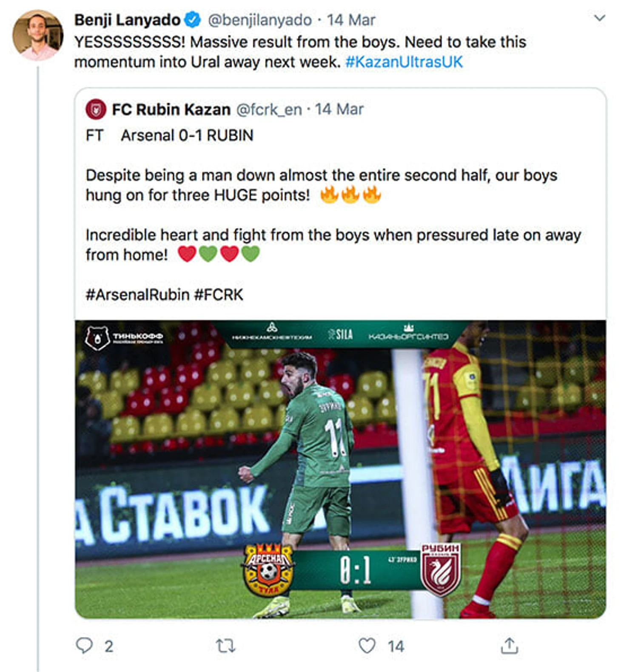Click the 14 likes count
This screenshot has width=621, height=672.
(396, 646)
